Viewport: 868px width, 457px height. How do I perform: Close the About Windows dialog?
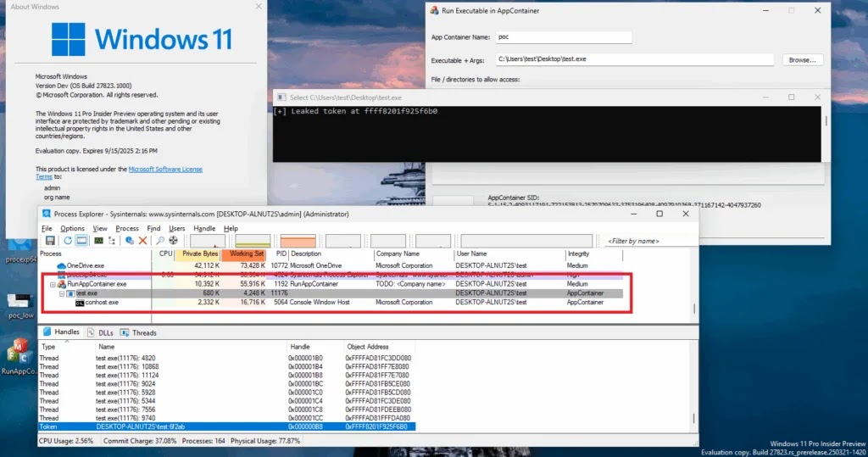(258, 7)
